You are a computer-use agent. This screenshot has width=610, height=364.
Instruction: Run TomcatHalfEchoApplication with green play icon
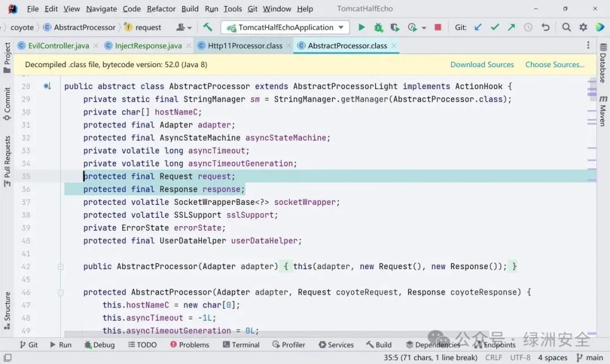point(361,27)
